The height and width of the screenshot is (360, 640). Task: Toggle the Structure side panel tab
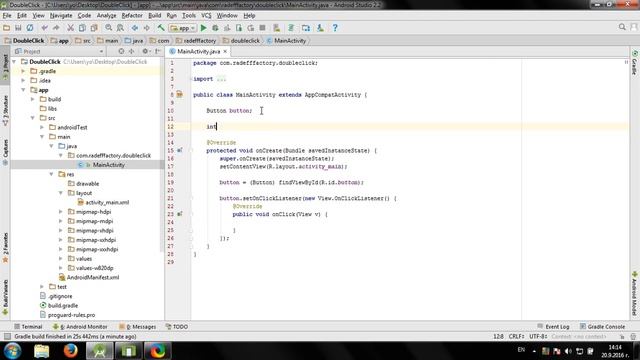click(x=5, y=111)
